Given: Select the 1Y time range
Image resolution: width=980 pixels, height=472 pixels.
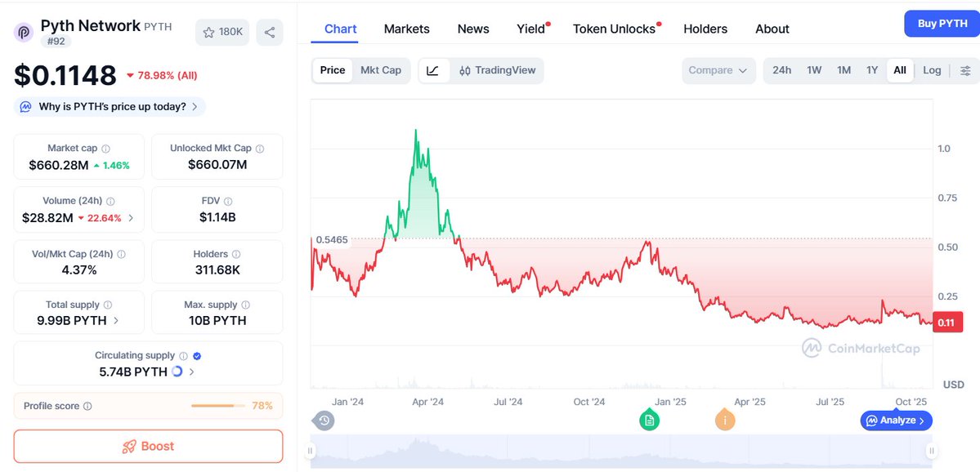Looking at the screenshot, I should pyautogui.click(x=872, y=70).
